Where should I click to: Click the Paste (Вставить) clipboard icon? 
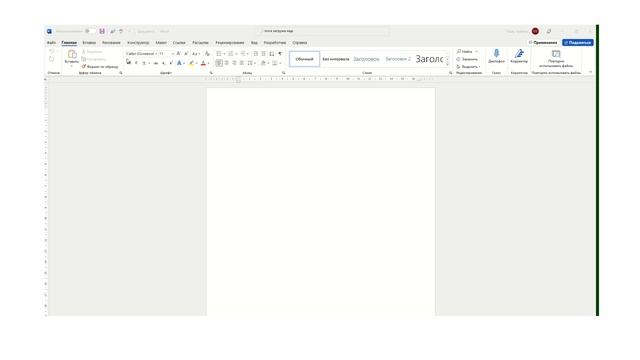[x=72, y=54]
